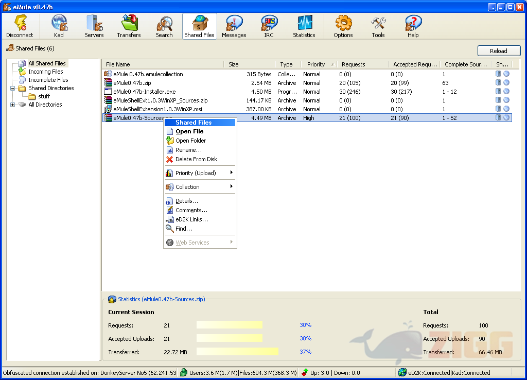Sort by File Name column
The width and height of the screenshot is (527, 380).
(163, 64)
